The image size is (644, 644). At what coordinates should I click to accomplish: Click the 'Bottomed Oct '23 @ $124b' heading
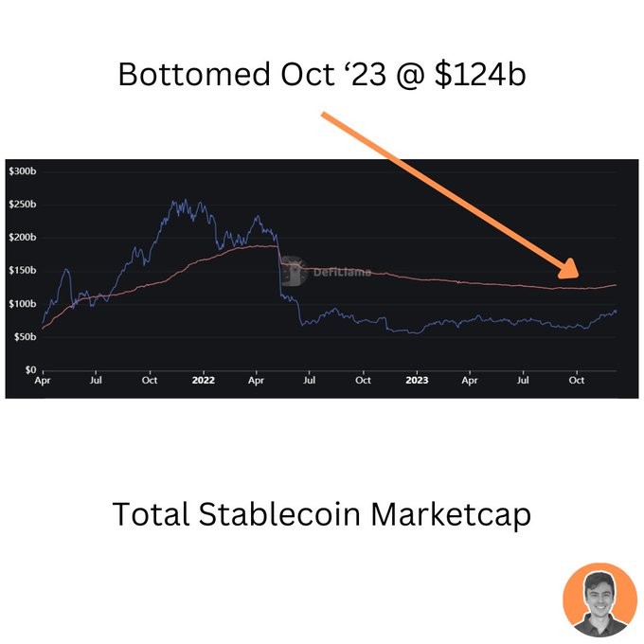click(x=322, y=75)
